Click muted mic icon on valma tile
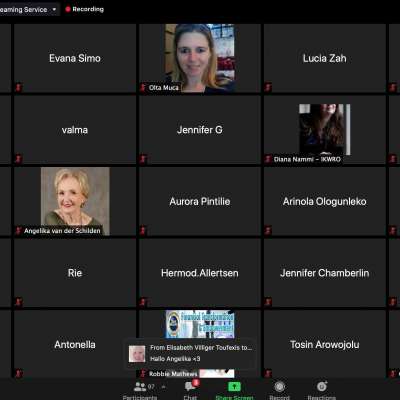This screenshot has height=400, width=400. pos(19,159)
